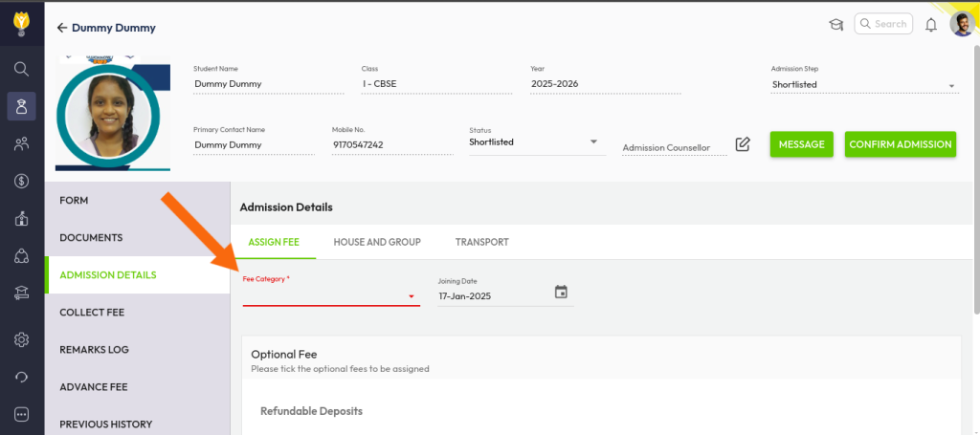This screenshot has width=980, height=435.
Task: Open the settings gear in left sidebar
Action: point(21,339)
